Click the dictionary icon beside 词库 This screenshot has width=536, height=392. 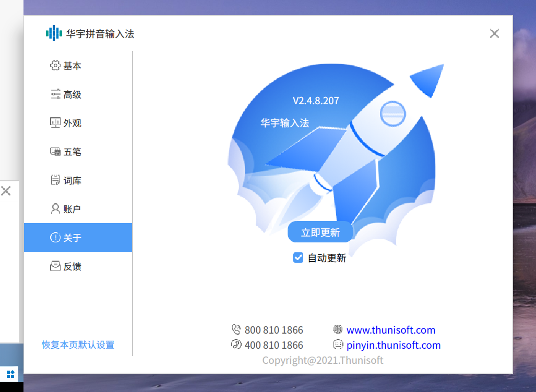[55, 180]
